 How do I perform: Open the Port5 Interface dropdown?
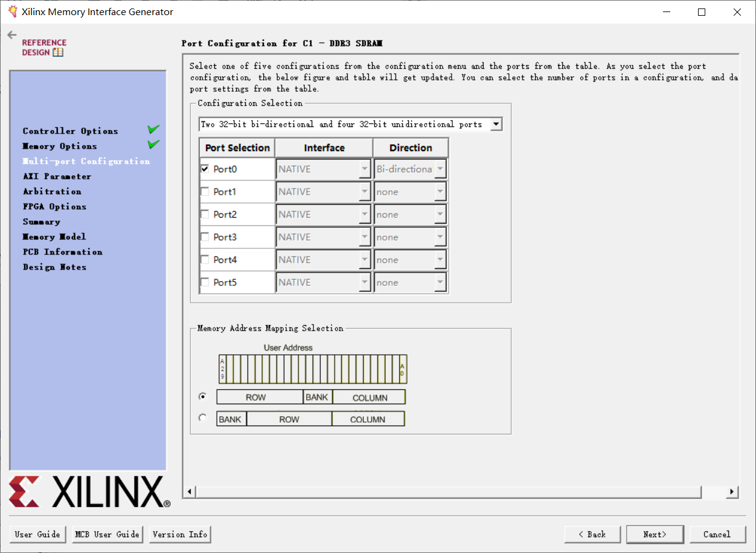pos(324,282)
